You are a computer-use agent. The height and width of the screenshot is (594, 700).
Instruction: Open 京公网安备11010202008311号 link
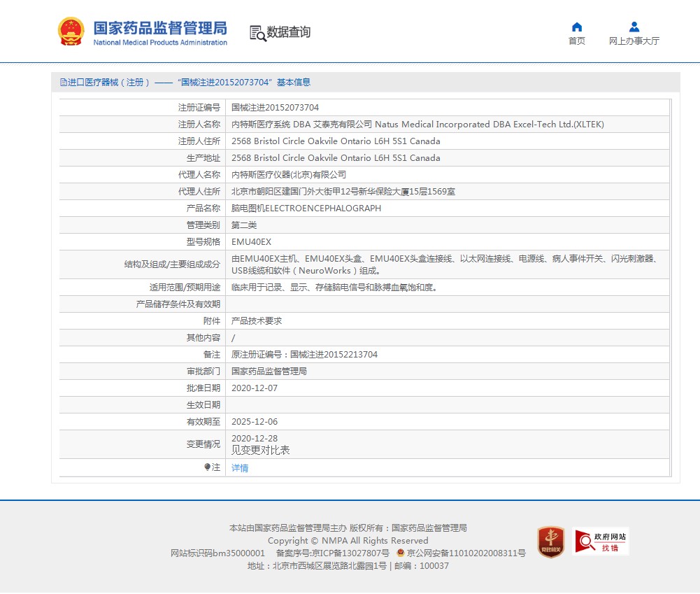point(466,553)
